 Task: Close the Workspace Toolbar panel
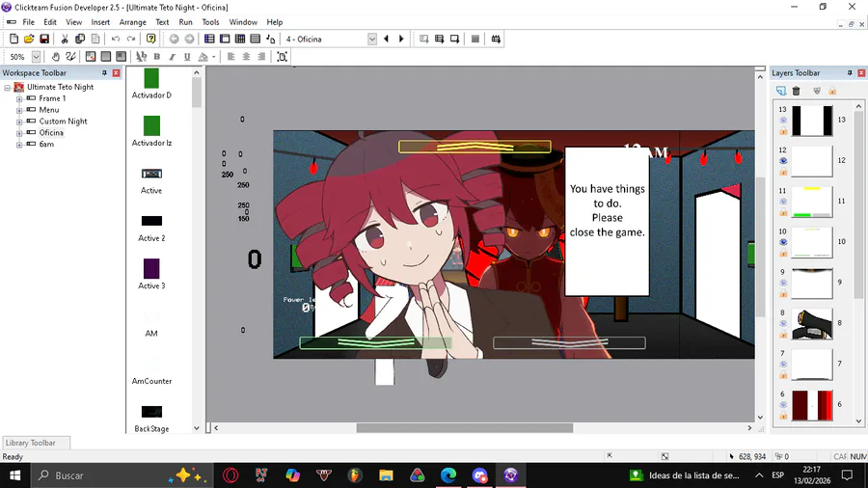117,73
